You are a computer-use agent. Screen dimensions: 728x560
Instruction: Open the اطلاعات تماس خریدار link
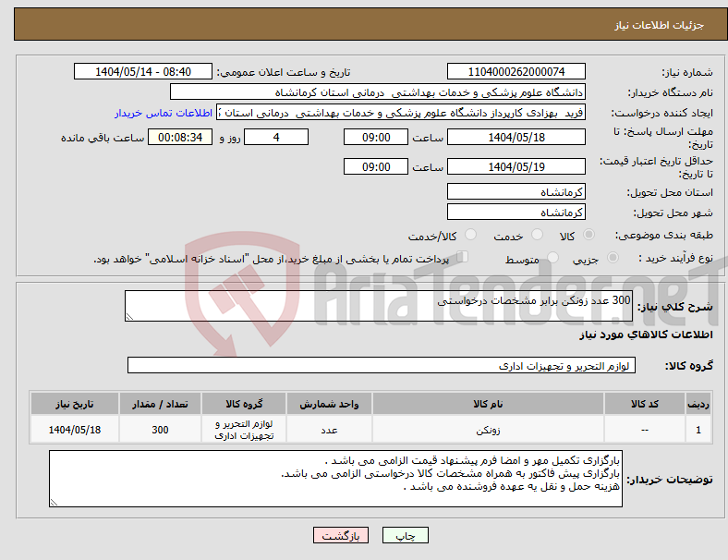pyautogui.click(x=164, y=113)
